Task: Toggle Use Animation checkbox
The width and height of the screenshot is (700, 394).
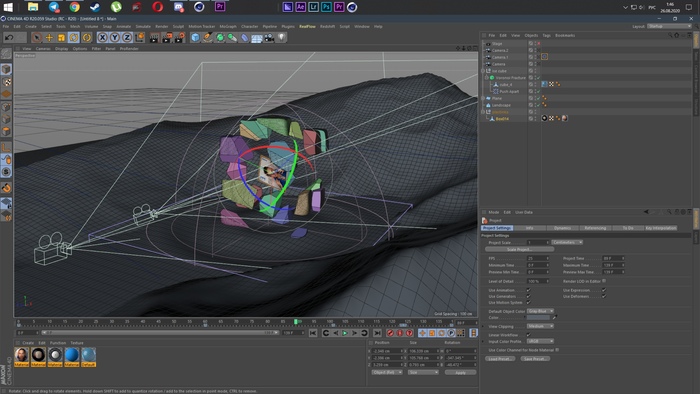Action: click(x=529, y=290)
